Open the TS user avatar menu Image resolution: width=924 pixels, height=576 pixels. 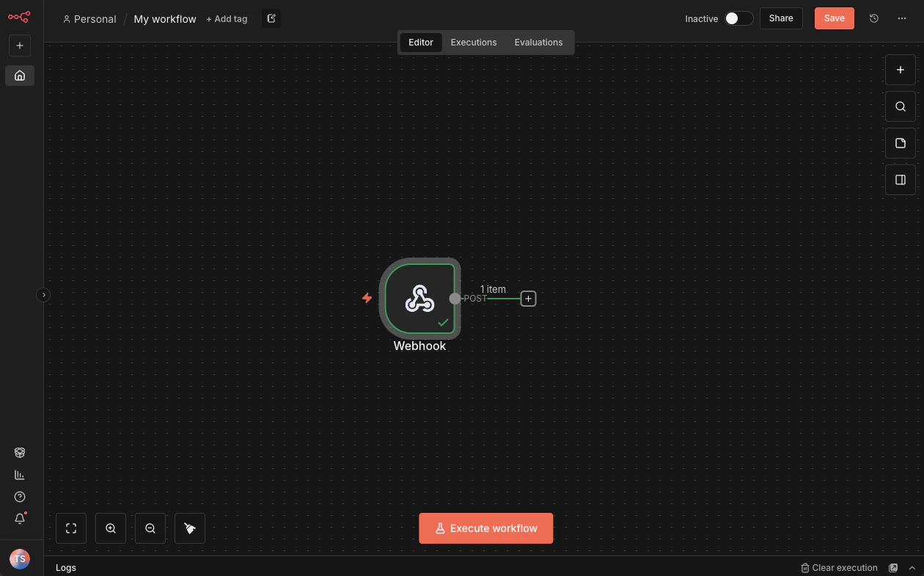click(20, 558)
